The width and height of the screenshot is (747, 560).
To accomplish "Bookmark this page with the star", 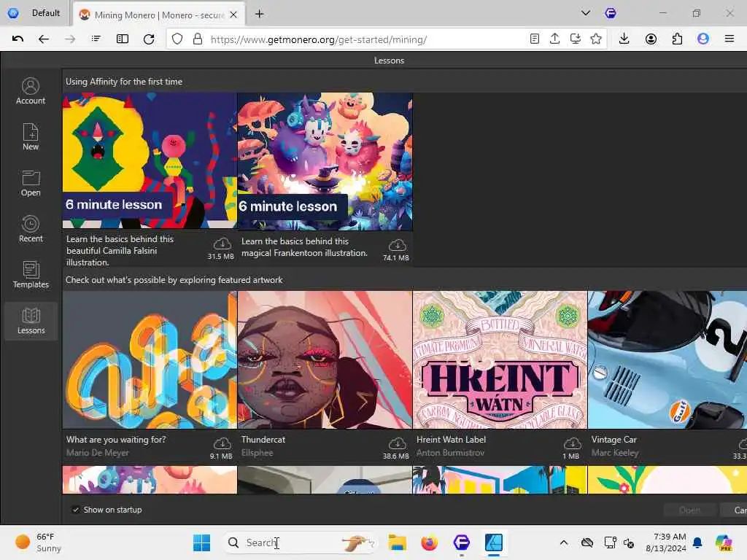I will (x=596, y=39).
